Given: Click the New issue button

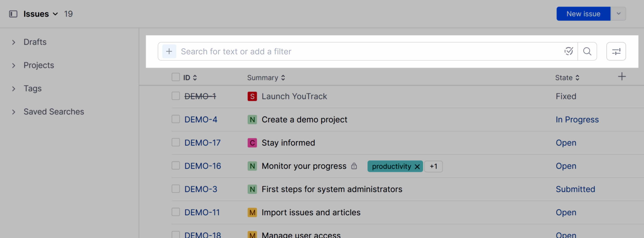Looking at the screenshot, I should pyautogui.click(x=583, y=14).
